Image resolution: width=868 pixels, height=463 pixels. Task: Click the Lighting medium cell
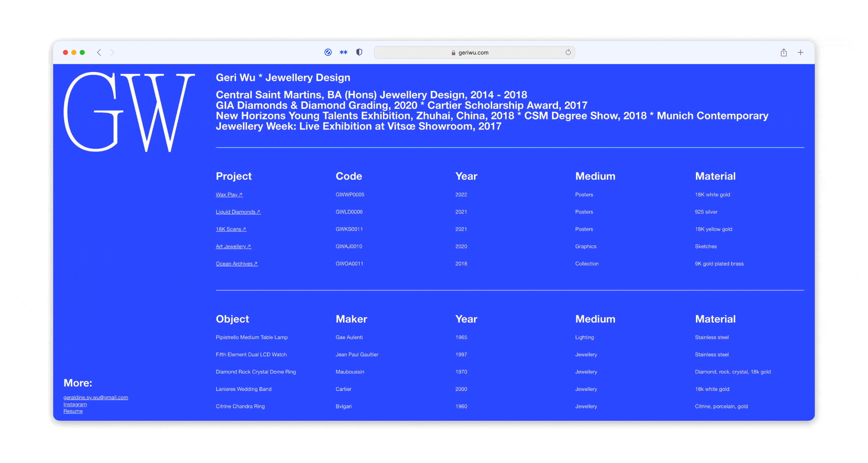click(x=585, y=337)
